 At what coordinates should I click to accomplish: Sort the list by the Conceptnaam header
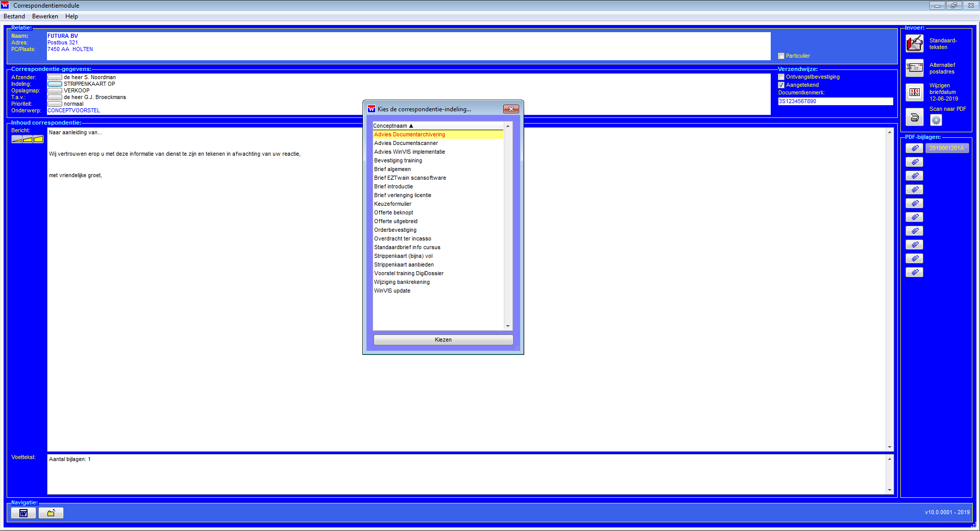pos(438,126)
